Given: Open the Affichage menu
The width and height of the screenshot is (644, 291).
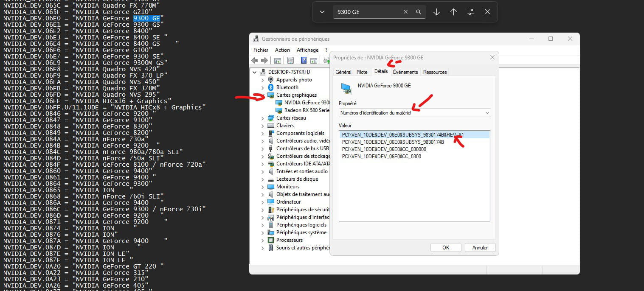Looking at the screenshot, I should [308, 50].
